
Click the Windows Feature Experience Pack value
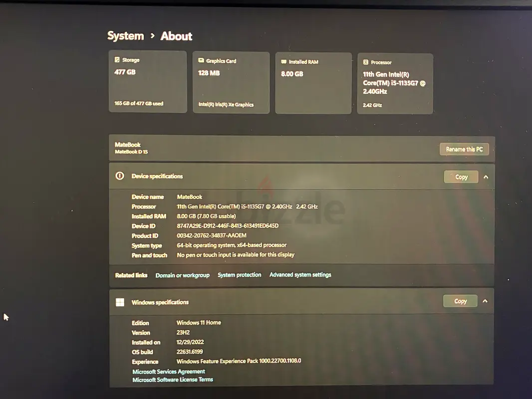[x=239, y=361]
